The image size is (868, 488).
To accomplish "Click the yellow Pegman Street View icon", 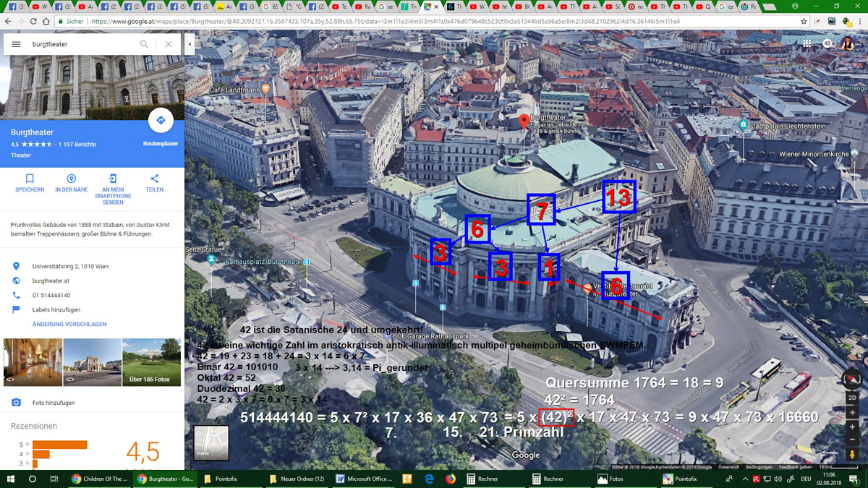I will (852, 455).
